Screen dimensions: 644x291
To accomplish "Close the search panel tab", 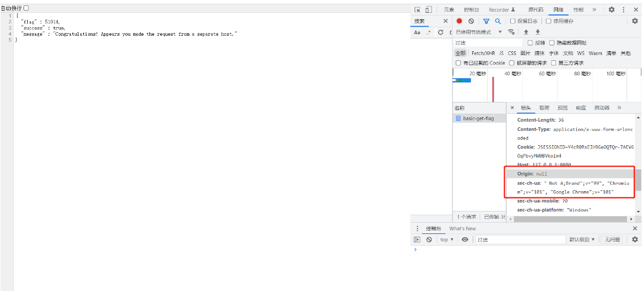I will click(x=446, y=21).
